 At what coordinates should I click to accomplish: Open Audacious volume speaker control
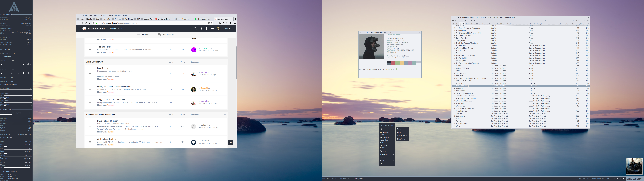(588, 21)
